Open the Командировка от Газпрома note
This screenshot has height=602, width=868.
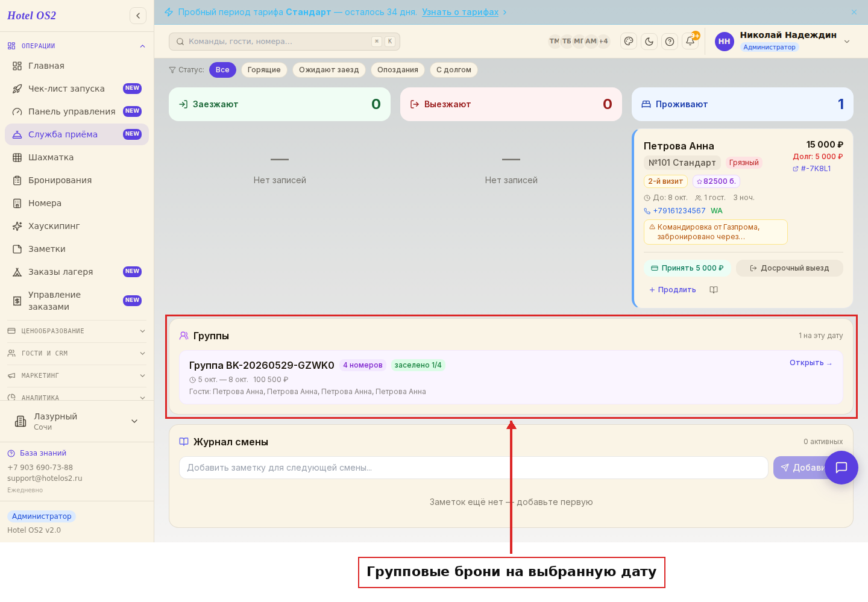715,232
